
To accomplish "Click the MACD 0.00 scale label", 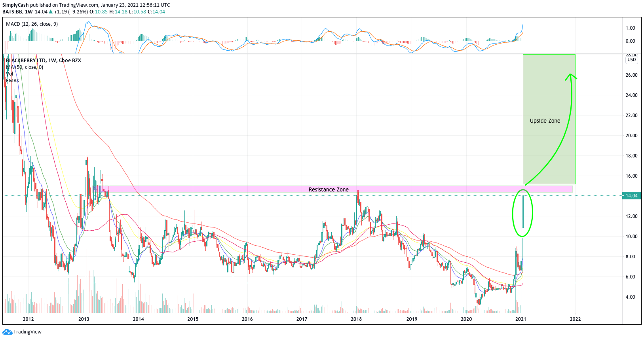I will [x=630, y=41].
